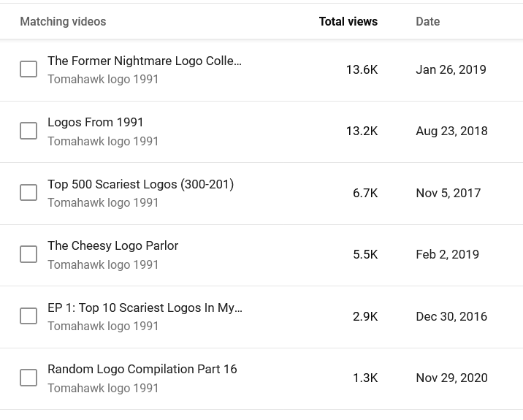The image size is (523, 420).
Task: Check the EP 1 Top 10 Scariest Logos box
Action: click(x=28, y=316)
